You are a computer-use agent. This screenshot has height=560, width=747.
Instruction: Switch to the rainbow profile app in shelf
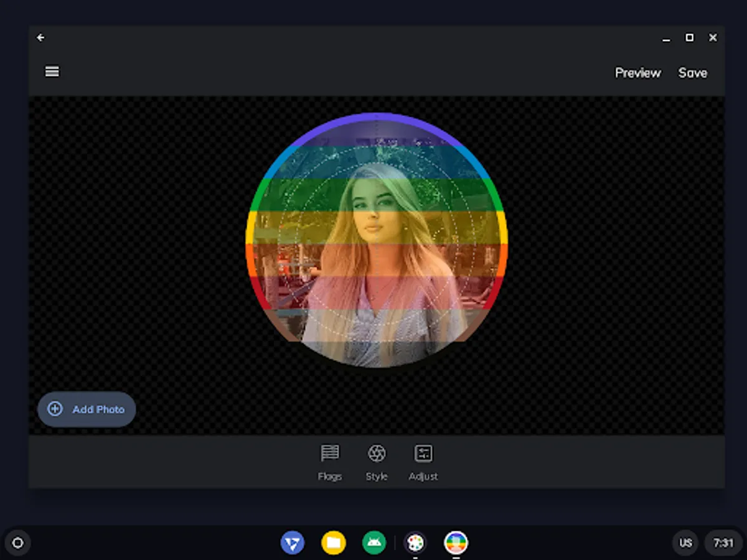tap(456, 543)
